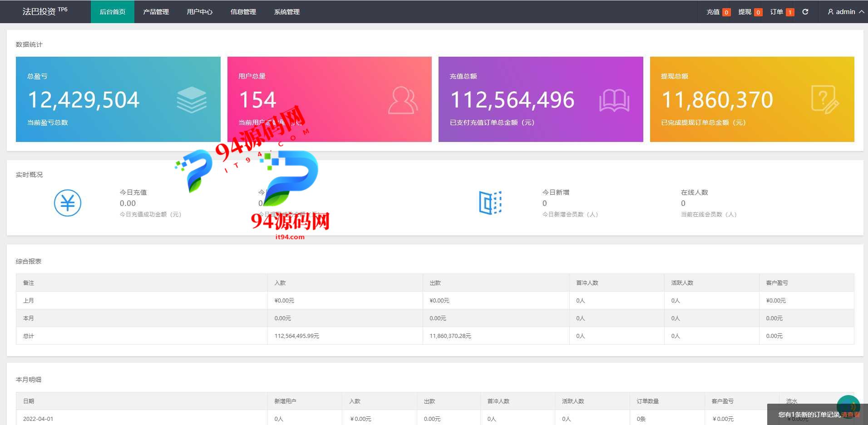The height and width of the screenshot is (425, 868).
Task: Open 用户中心 menu
Action: pyautogui.click(x=200, y=12)
